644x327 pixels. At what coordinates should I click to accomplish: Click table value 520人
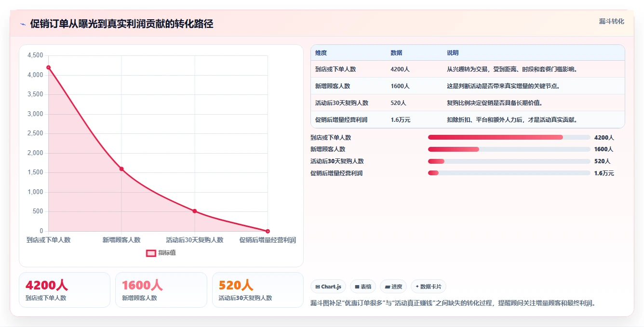(x=398, y=103)
